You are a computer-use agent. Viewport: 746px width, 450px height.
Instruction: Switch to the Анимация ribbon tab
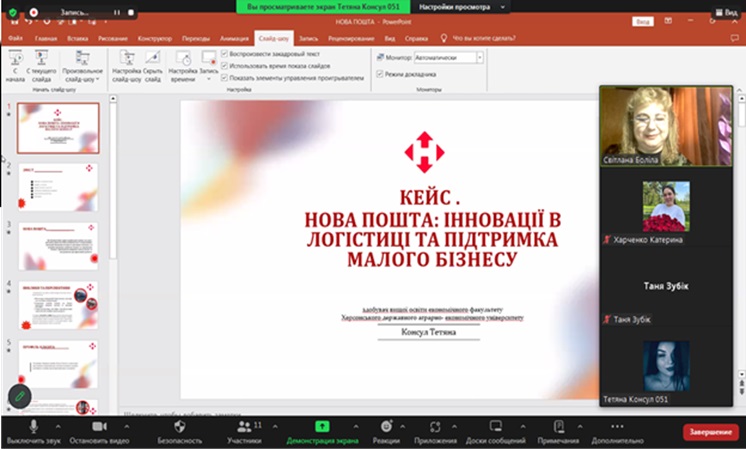click(234, 39)
